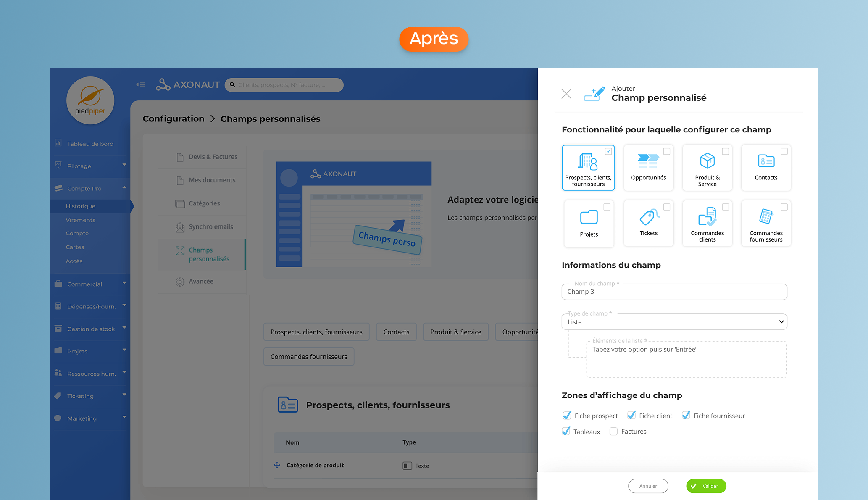Choose the Produit & Service cube icon
The image size is (868, 500).
707,161
